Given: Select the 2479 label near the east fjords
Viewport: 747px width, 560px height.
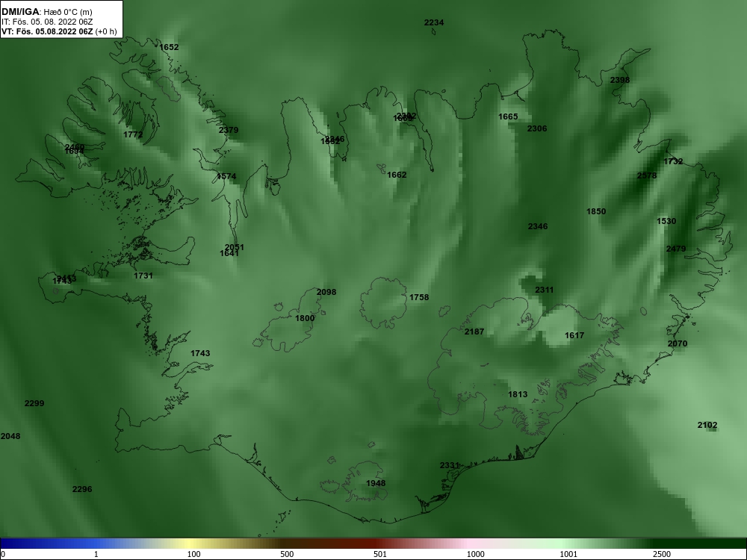Looking at the screenshot, I should tap(676, 249).
